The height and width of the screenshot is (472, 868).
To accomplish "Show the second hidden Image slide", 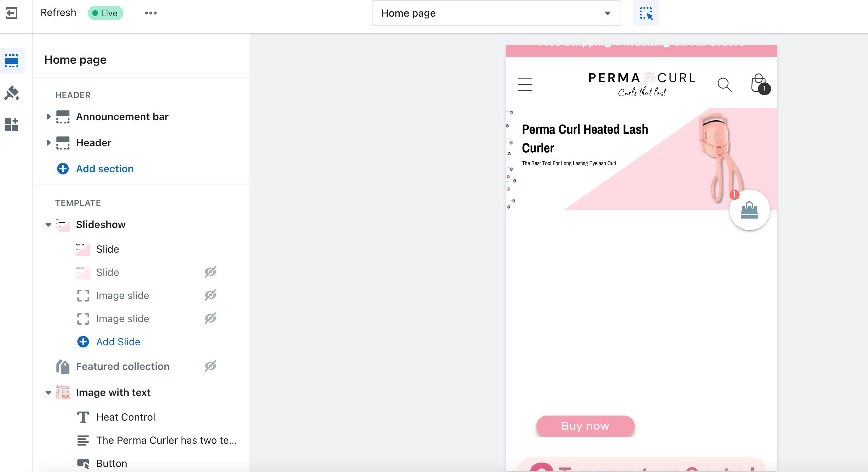I will [x=210, y=318].
